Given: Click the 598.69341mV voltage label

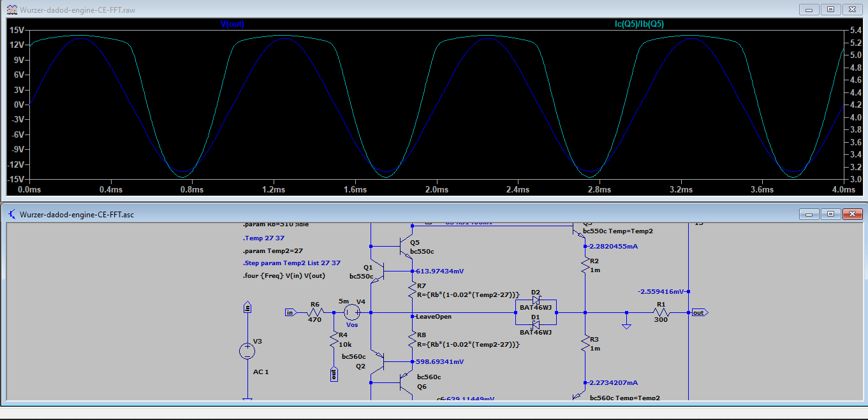Looking at the screenshot, I should pos(440,361).
